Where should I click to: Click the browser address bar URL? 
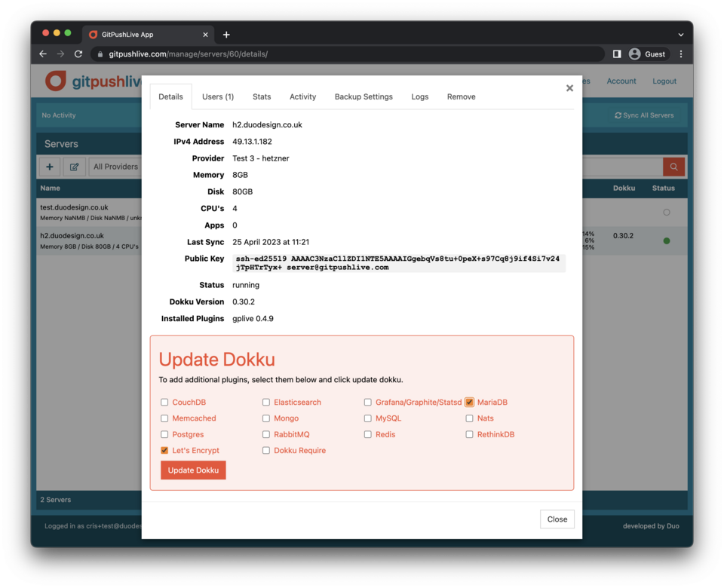[x=189, y=54]
